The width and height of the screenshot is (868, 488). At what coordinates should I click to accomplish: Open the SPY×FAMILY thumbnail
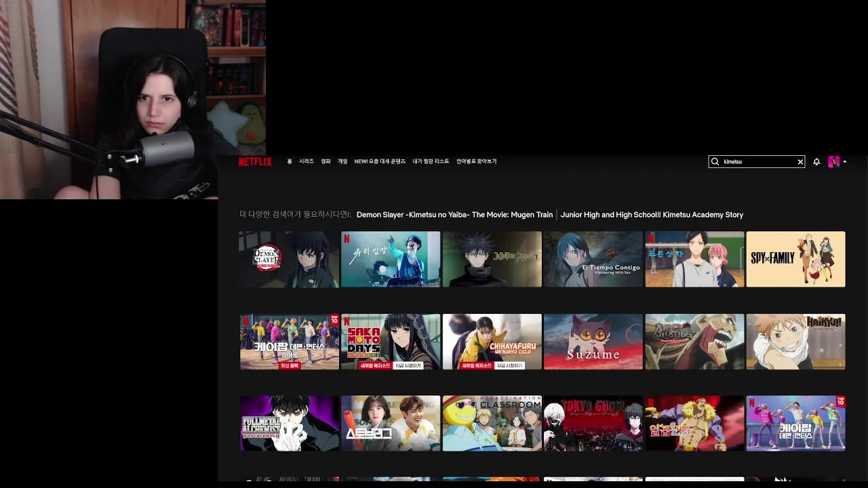[x=796, y=259]
